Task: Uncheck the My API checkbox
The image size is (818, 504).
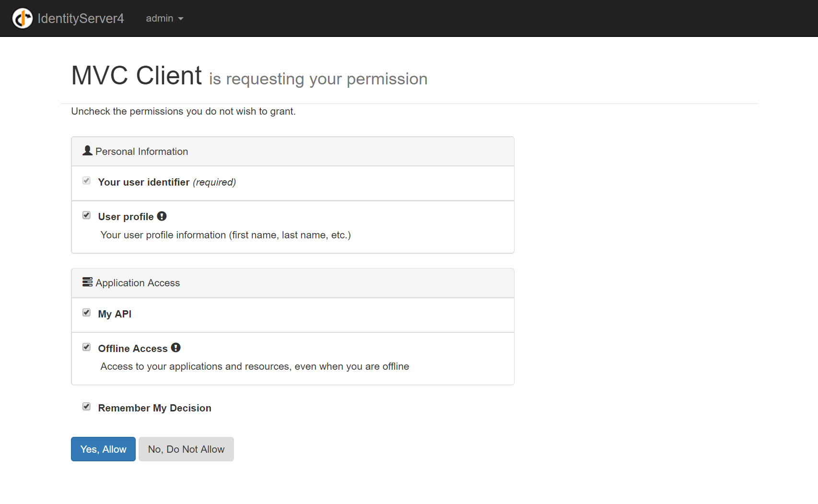Action: (x=86, y=313)
